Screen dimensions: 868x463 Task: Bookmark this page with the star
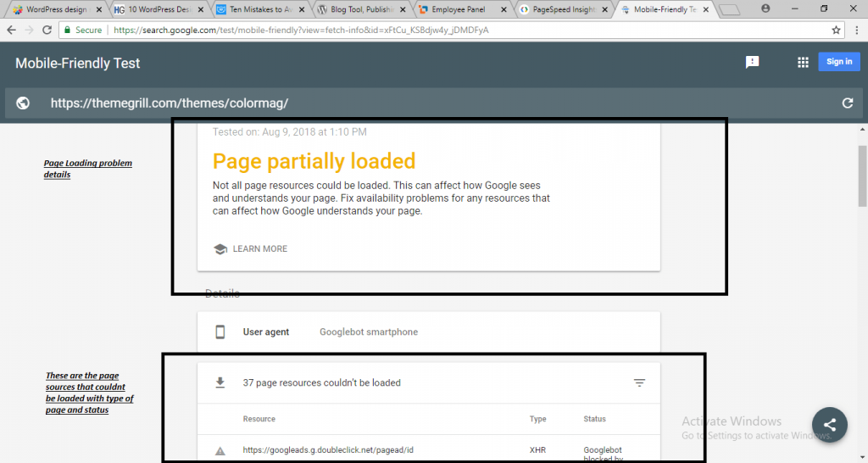point(836,30)
